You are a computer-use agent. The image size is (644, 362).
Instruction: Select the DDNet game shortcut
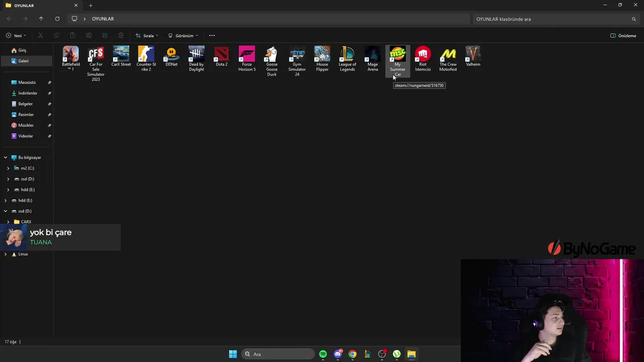coord(171,56)
